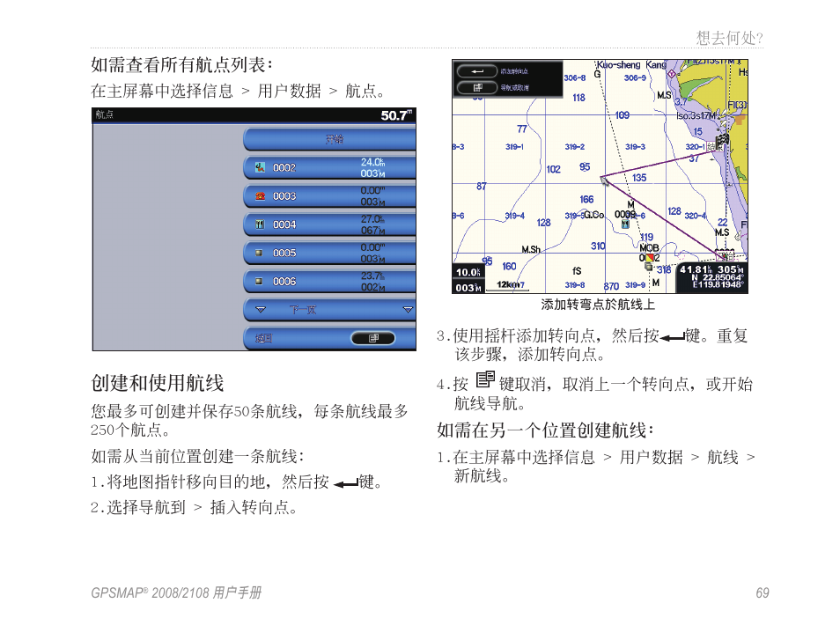Image resolution: width=840 pixels, height=640 pixels.
Task: Click the route start point icon on map
Action: click(725, 255)
